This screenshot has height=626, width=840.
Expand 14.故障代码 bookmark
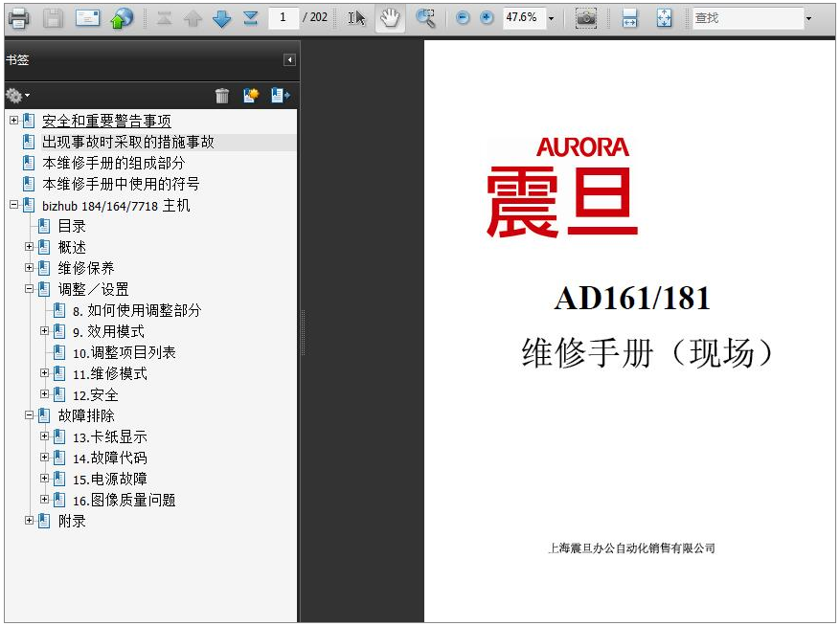pos(44,458)
